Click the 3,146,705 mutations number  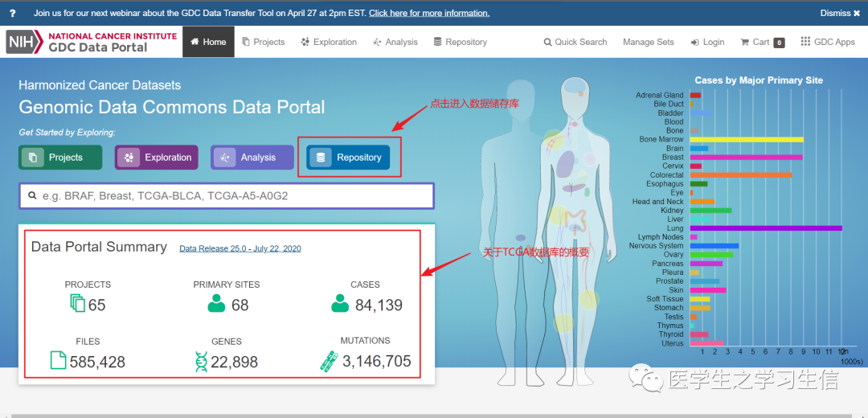[x=377, y=362]
